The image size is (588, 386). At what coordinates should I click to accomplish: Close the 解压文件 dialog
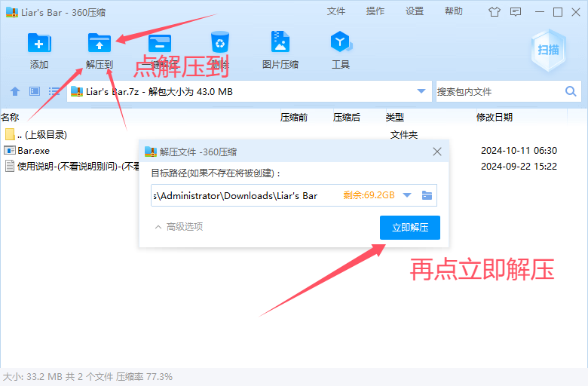(437, 152)
